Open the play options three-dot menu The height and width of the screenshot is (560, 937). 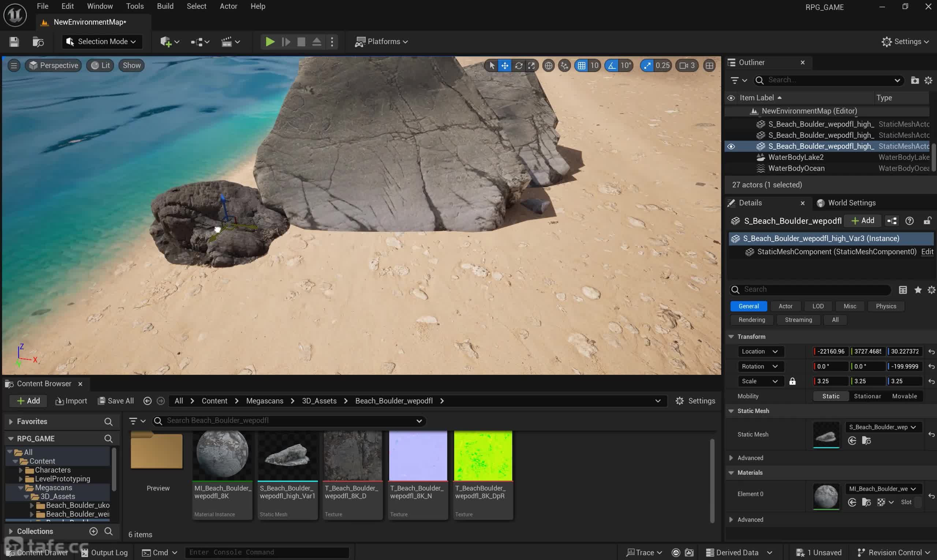pyautogui.click(x=332, y=41)
